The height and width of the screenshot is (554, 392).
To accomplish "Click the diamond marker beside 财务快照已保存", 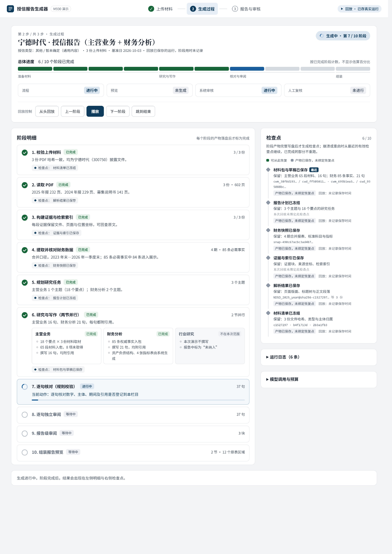I will click(268, 230).
